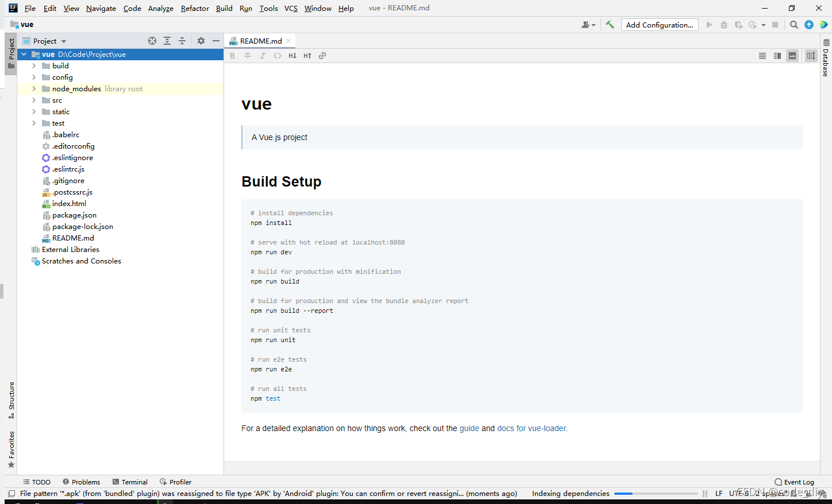832x504 pixels.
Task: Click tool windows icon in status bar corner
Action: coord(11,494)
